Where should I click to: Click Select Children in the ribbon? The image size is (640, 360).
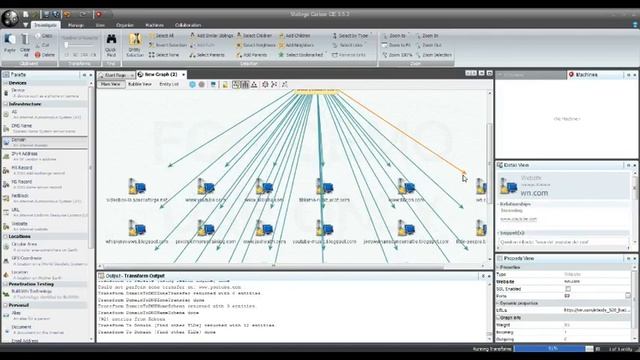point(254,36)
